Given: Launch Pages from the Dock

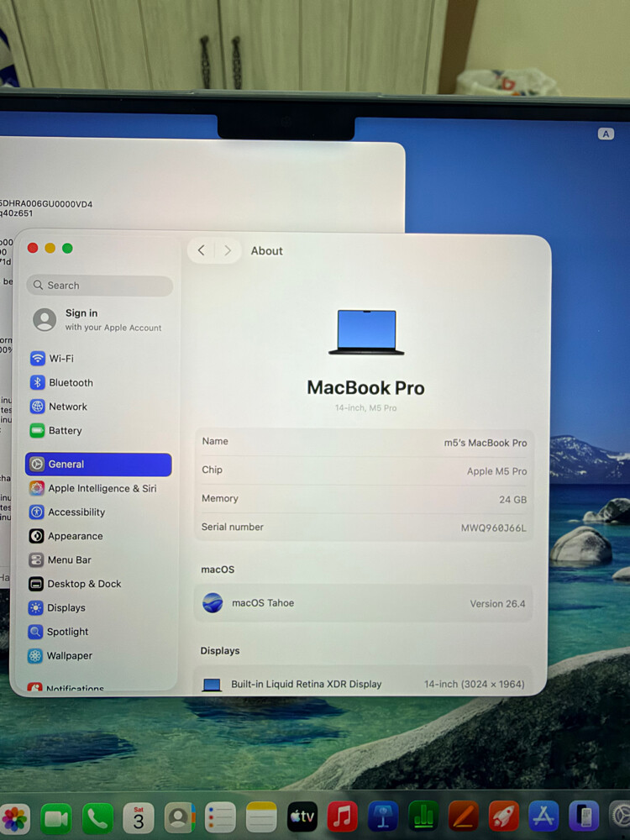Looking at the screenshot, I should point(464,816).
